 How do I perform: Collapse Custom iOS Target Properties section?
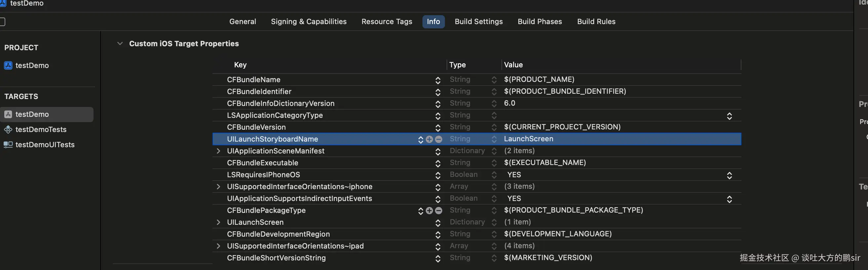tap(120, 44)
